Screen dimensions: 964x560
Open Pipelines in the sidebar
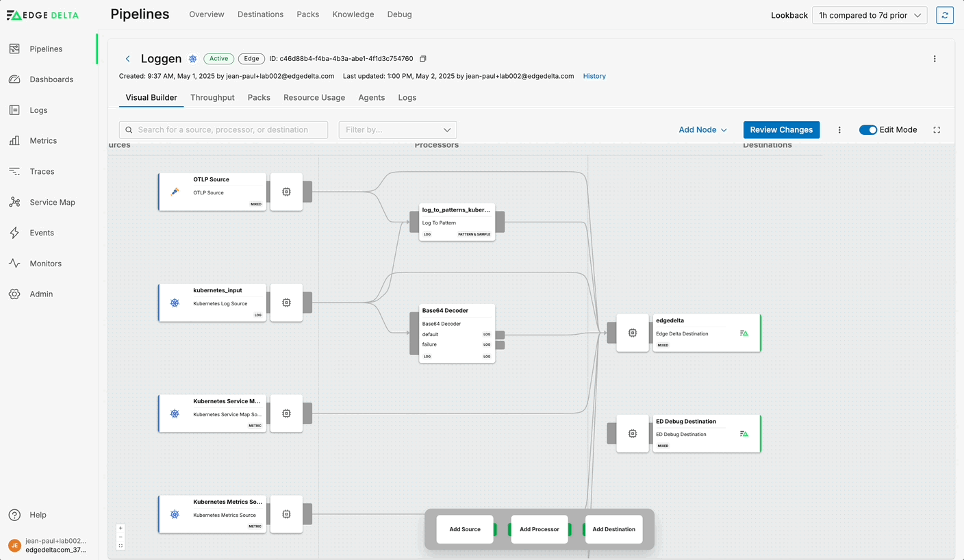(x=46, y=49)
